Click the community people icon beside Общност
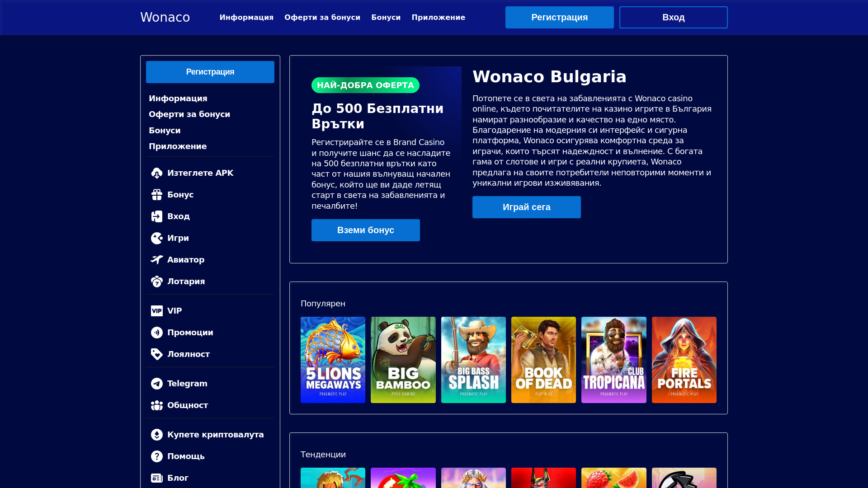The image size is (868, 488). [157, 405]
